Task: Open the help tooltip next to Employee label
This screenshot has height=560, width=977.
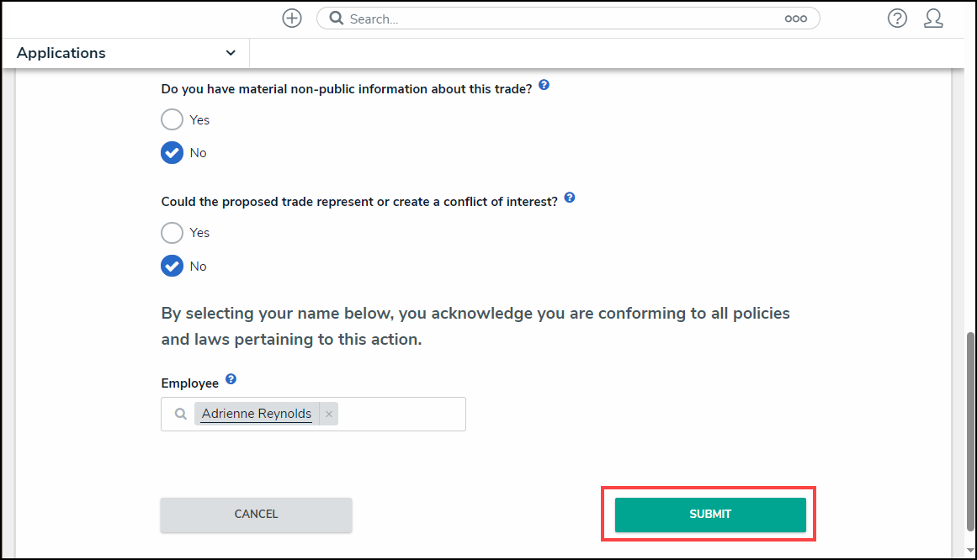Action: click(x=231, y=378)
